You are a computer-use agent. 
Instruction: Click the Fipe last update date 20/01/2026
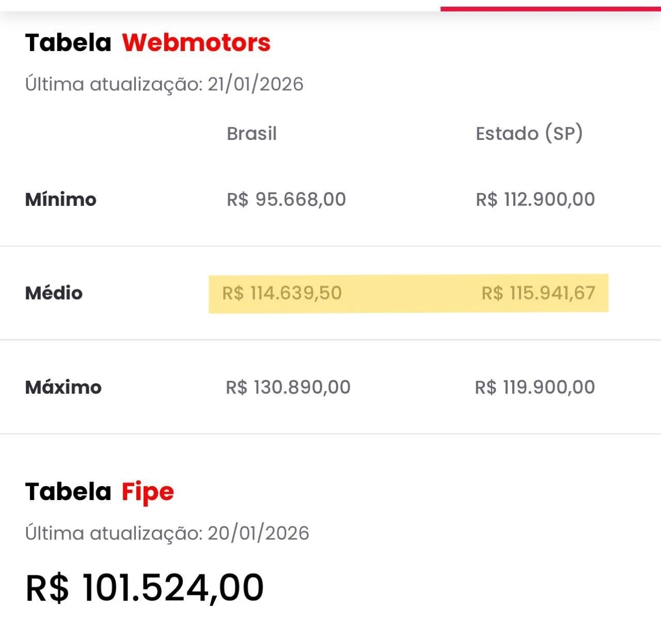click(x=258, y=533)
